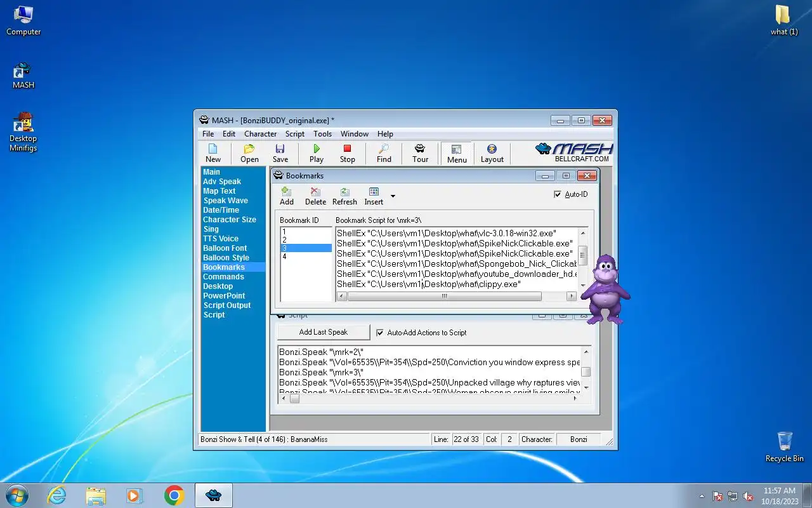Expand the Insert dropdown arrow

coord(393,196)
